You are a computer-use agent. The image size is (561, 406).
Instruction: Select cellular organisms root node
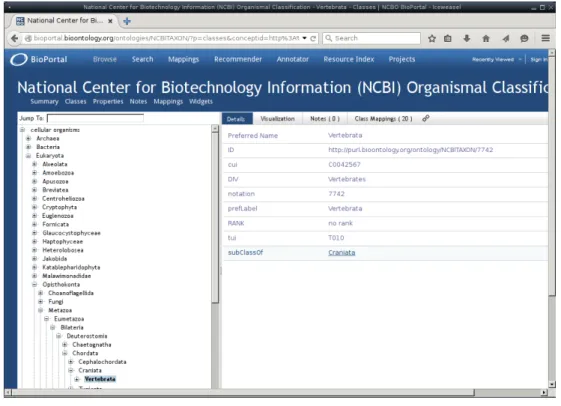(x=55, y=130)
